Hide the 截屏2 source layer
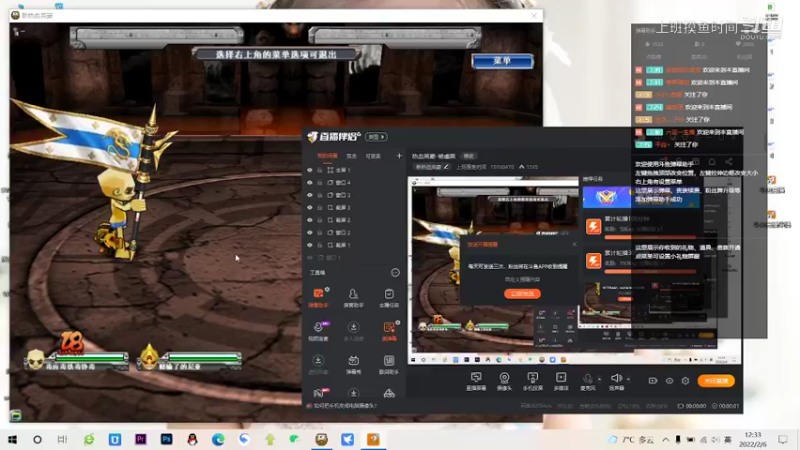Viewport: 800px width, 450px height. click(x=310, y=220)
